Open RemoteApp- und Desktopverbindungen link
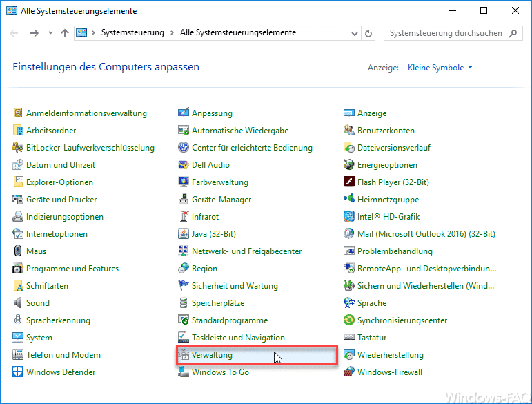Image resolution: width=532 pixels, height=404 pixels. 426,269
